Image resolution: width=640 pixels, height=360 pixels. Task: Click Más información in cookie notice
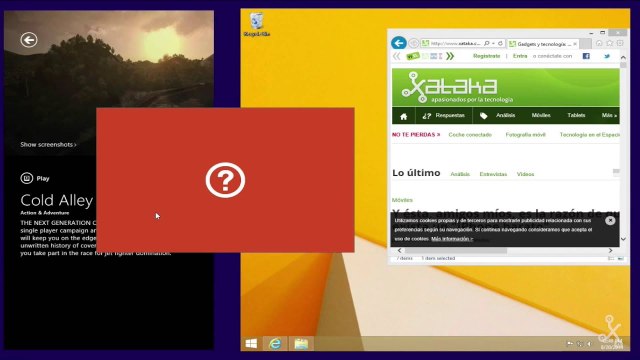pos(452,239)
